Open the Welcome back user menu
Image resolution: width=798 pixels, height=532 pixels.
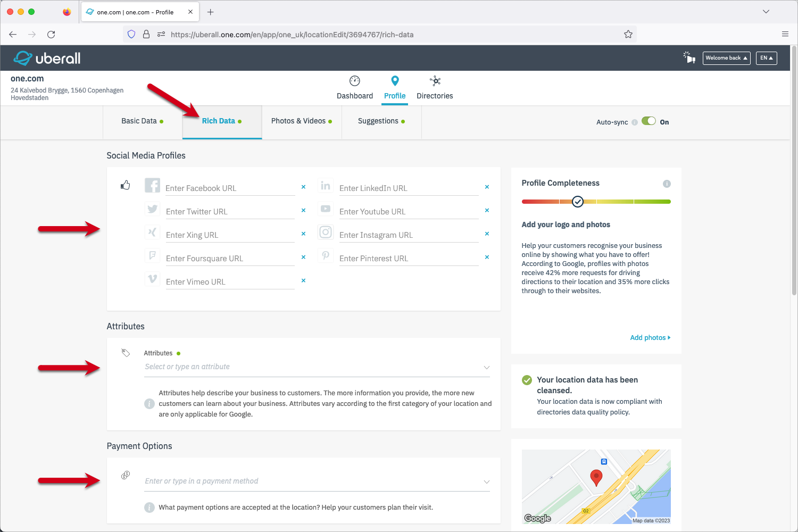click(x=726, y=58)
